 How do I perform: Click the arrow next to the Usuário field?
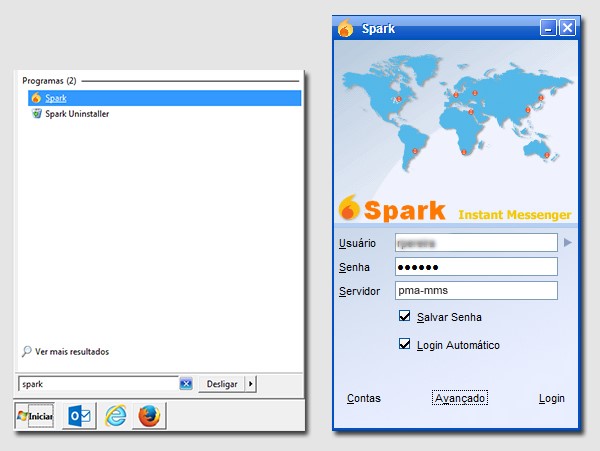(x=568, y=242)
